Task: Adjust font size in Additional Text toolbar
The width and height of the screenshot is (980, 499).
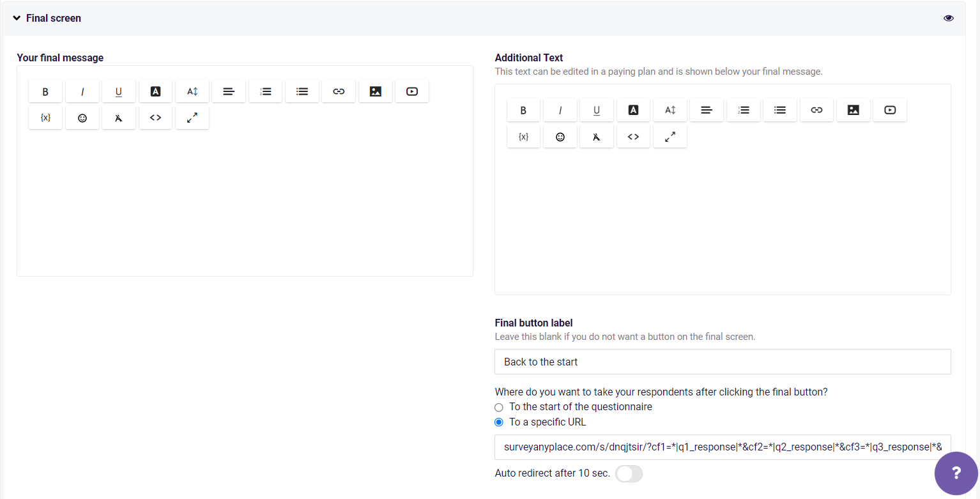Action: (x=670, y=109)
